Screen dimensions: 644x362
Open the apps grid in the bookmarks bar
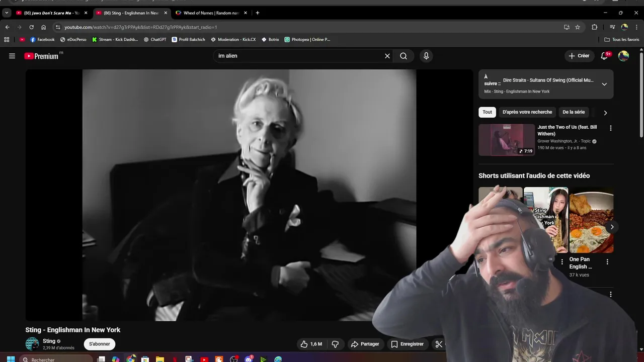point(7,39)
